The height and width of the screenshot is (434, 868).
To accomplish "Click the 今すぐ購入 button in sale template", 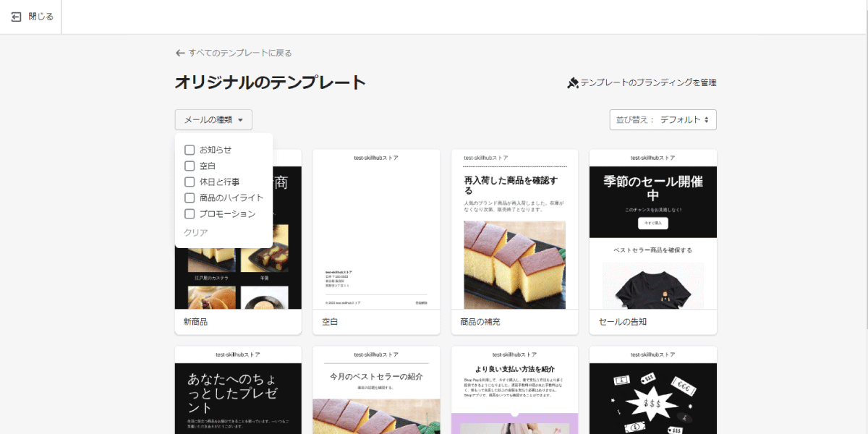I will [653, 223].
